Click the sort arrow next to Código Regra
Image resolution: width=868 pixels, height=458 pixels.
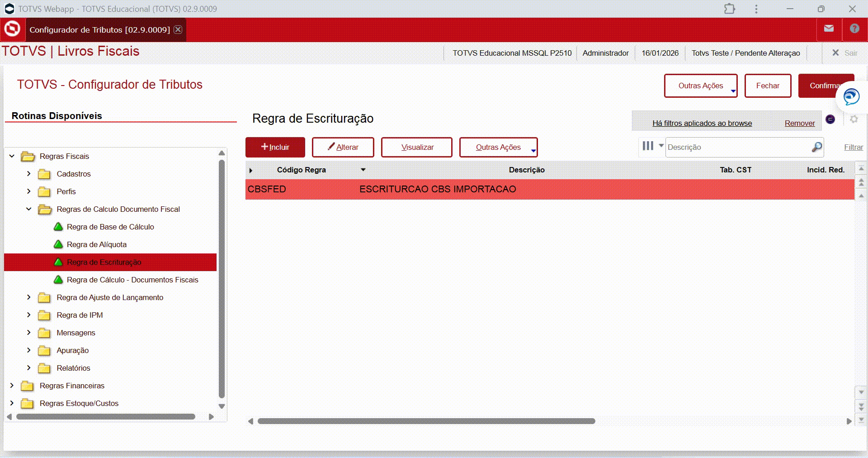click(363, 170)
